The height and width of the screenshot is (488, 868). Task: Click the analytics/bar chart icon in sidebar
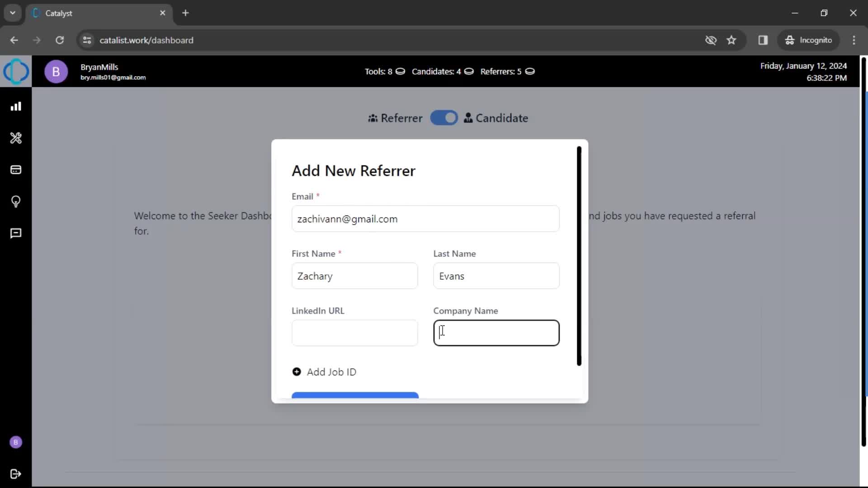16,106
